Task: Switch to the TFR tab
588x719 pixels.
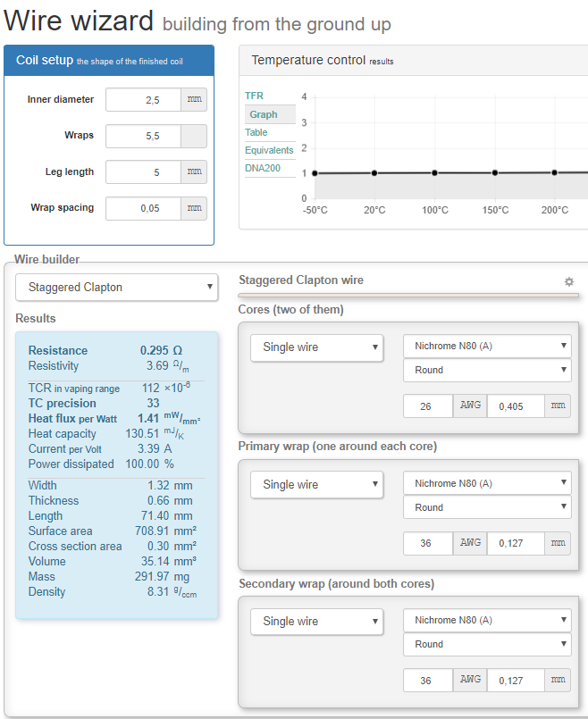Action: tap(255, 96)
